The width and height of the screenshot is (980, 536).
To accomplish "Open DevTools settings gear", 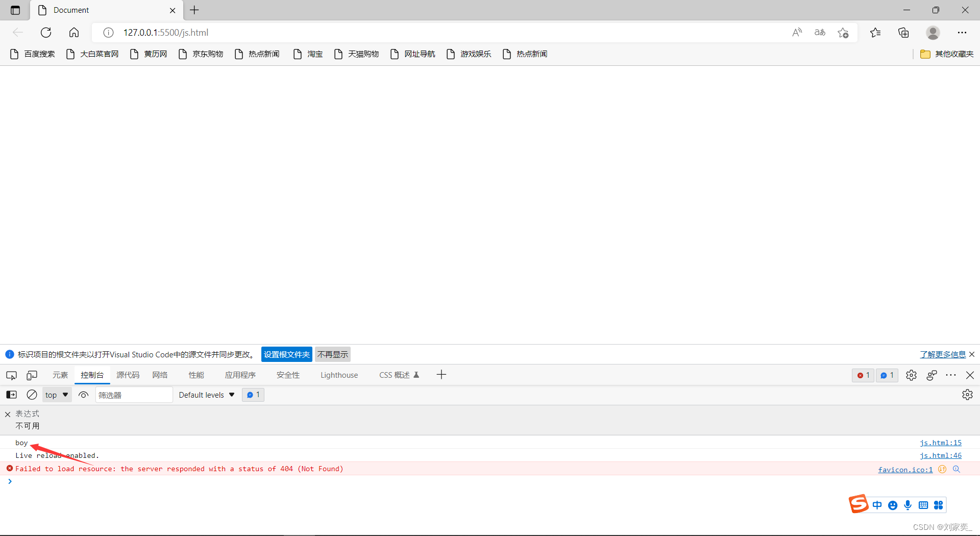I will [x=911, y=375].
